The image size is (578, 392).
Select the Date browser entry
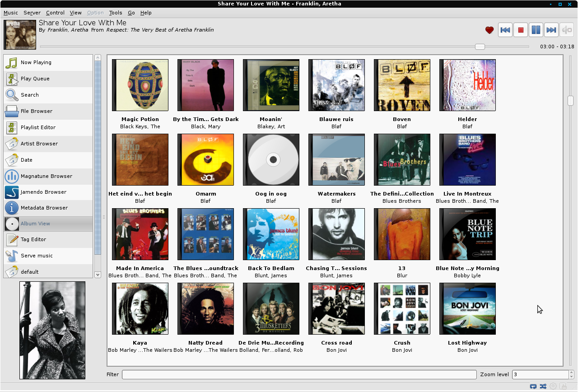[x=48, y=160]
